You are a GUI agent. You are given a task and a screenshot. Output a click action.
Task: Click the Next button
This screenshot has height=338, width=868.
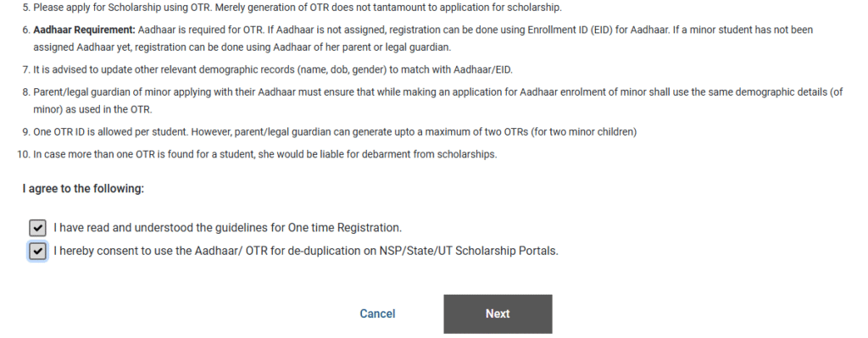click(498, 313)
